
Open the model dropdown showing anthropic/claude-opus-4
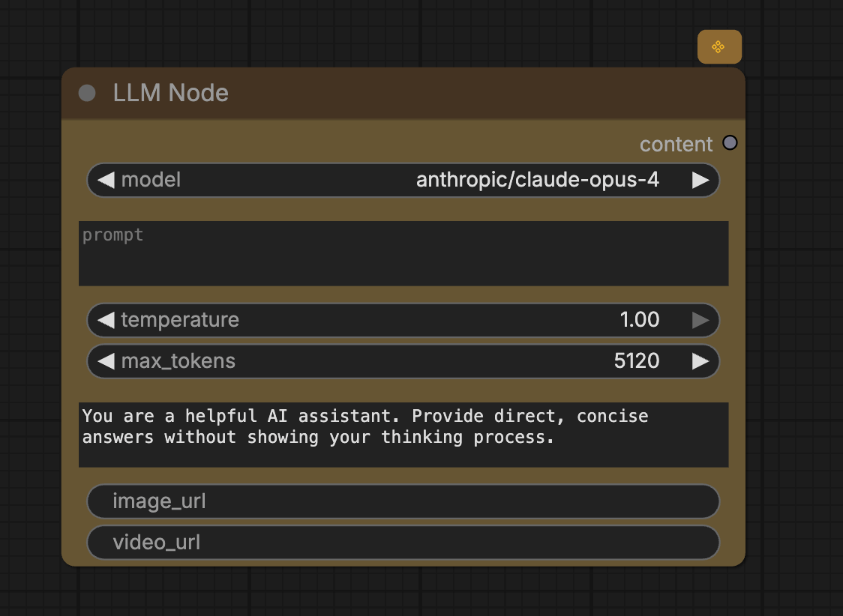(x=403, y=180)
